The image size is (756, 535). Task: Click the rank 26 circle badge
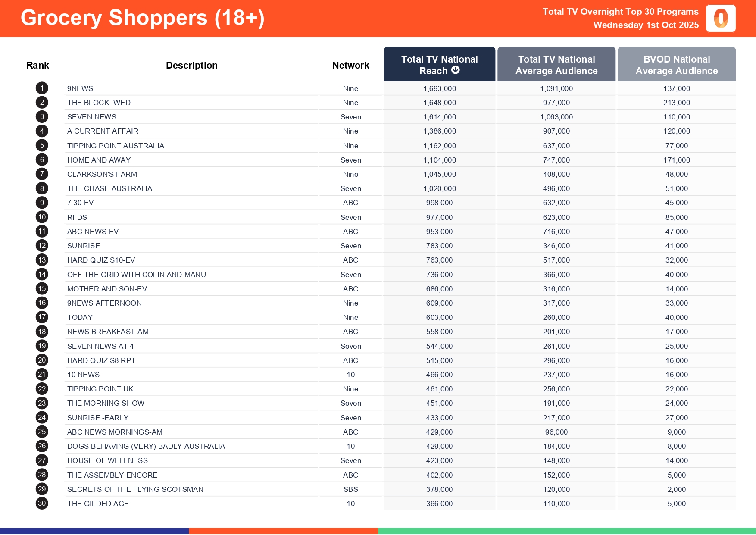pyautogui.click(x=42, y=446)
